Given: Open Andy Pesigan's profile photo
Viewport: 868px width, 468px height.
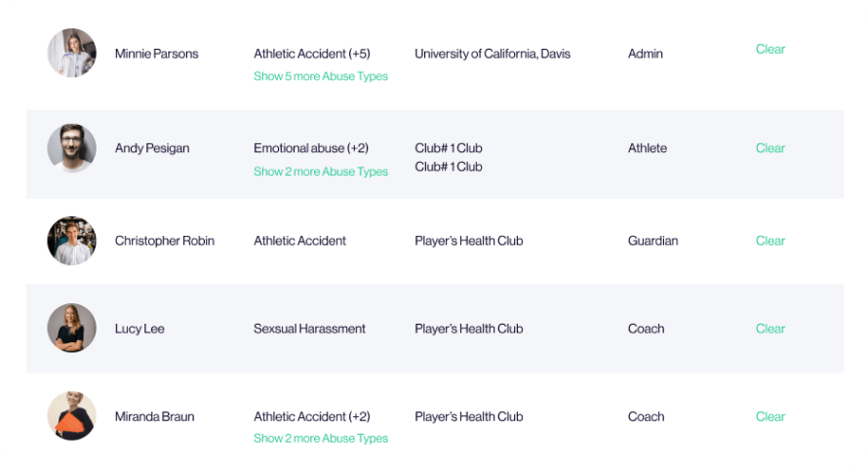Looking at the screenshot, I should click(72, 148).
